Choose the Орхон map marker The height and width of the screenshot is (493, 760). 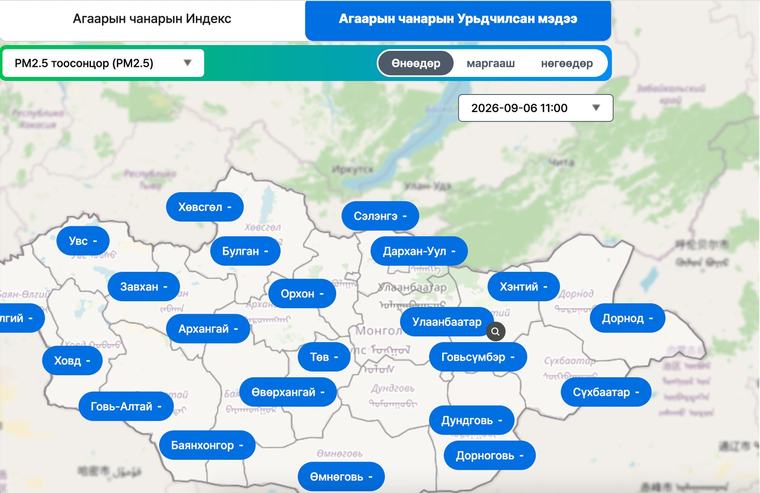coord(302,294)
